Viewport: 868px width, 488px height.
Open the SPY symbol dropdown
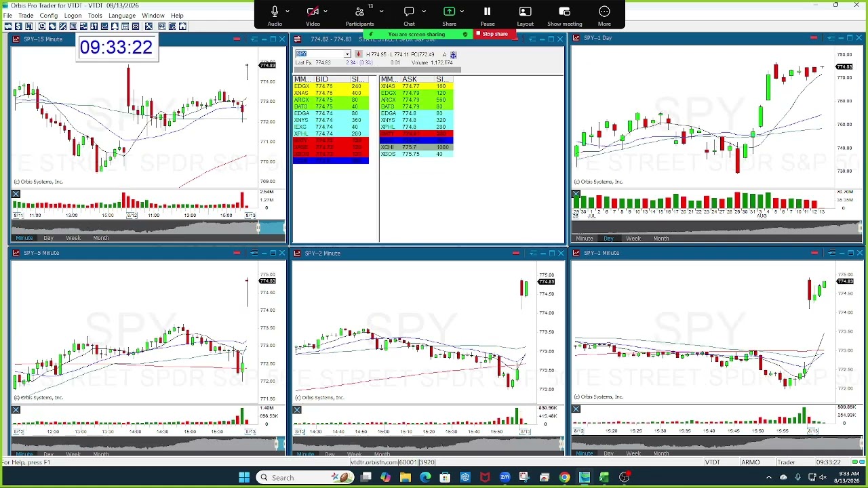tap(347, 54)
